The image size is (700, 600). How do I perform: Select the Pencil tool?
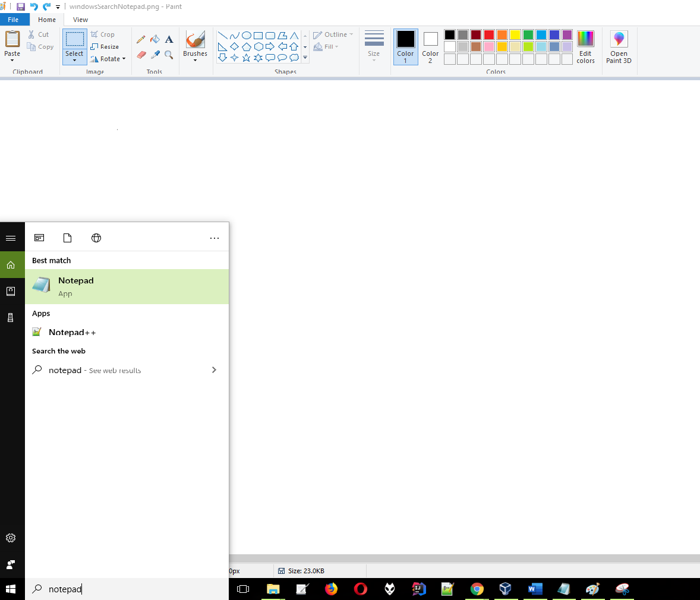point(141,39)
